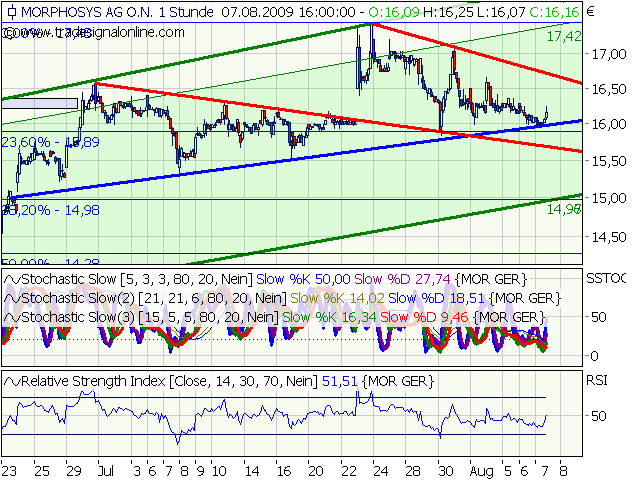
Task: Click the RSI value 51,51
Action: pyautogui.click(x=340, y=382)
